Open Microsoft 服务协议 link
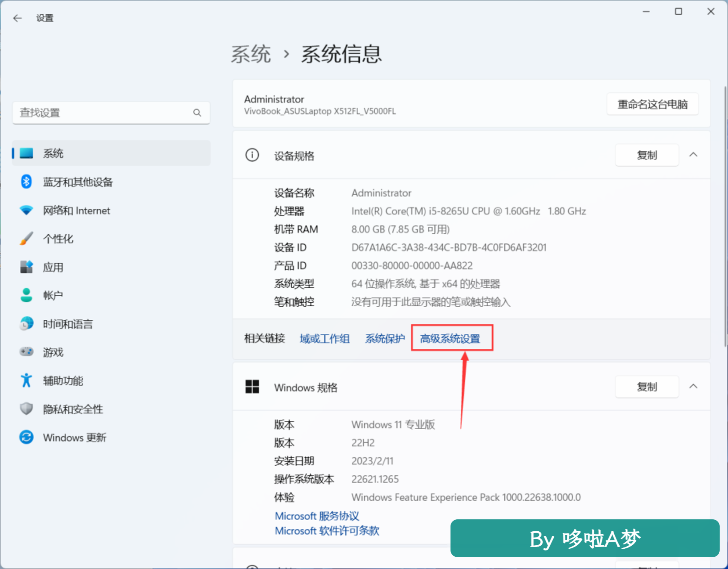The height and width of the screenshot is (569, 728). coord(317,516)
